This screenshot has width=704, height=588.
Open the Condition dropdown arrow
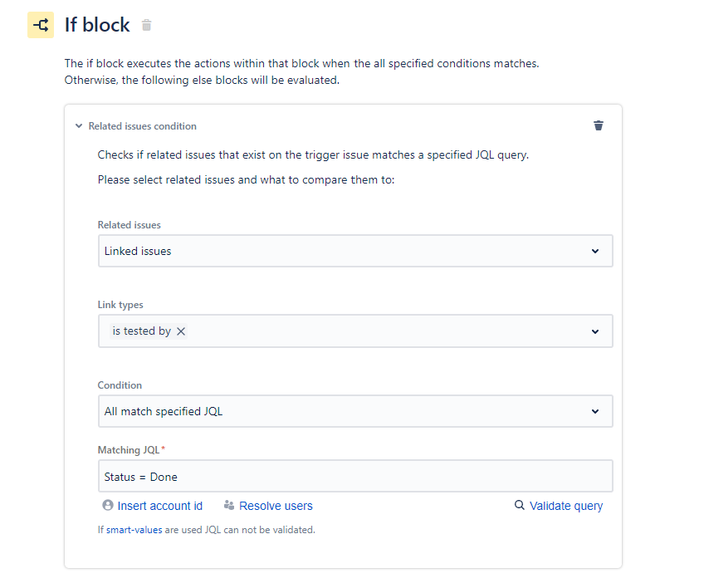(595, 411)
